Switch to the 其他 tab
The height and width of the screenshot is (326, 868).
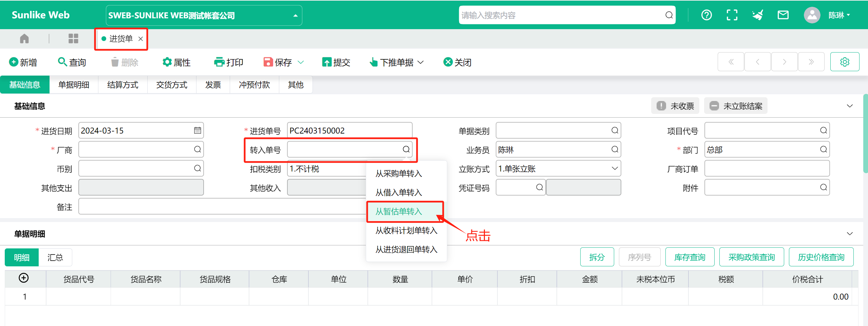[296, 85]
